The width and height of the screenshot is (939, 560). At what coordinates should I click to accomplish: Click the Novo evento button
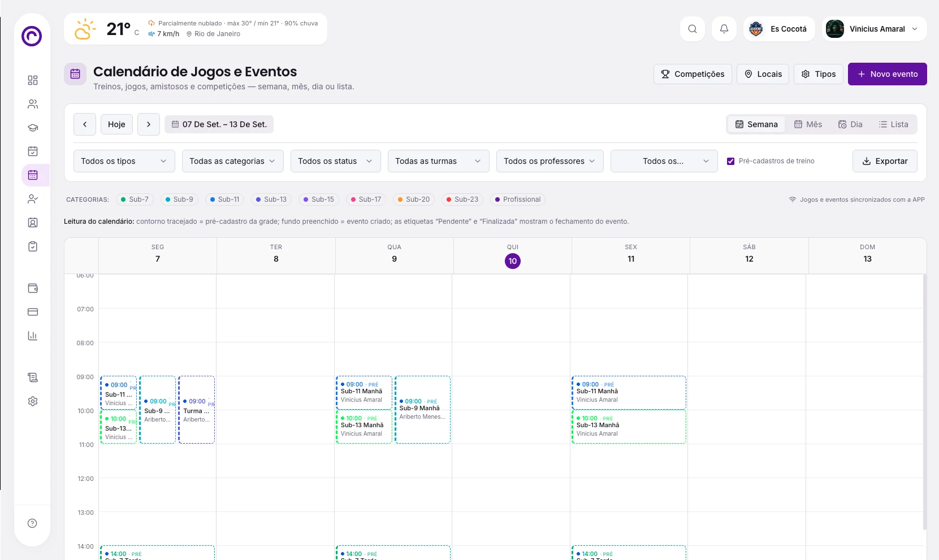tap(888, 74)
